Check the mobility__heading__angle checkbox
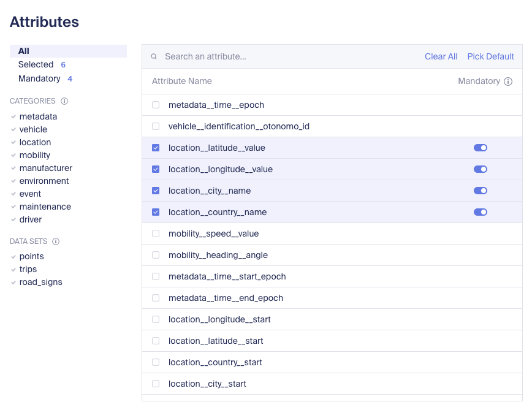532x410 pixels. pyautogui.click(x=156, y=255)
